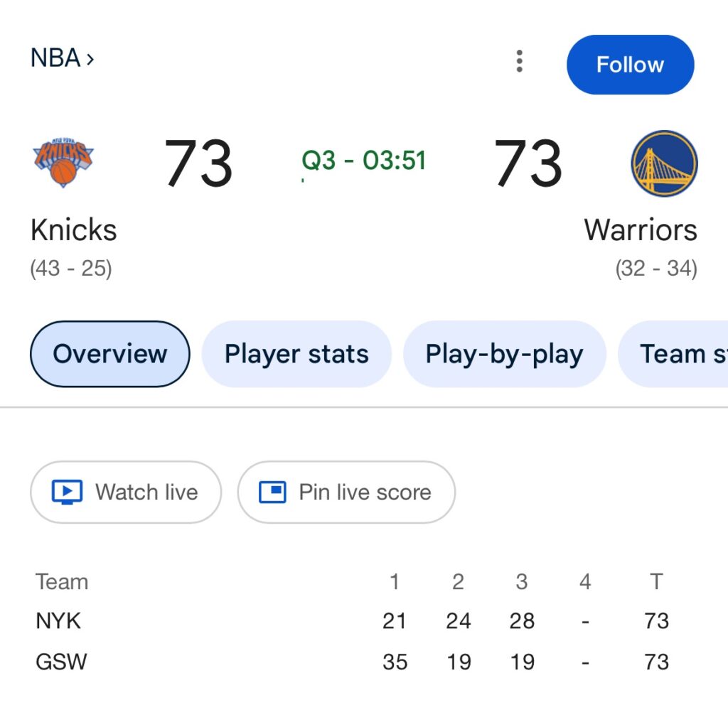728x705 pixels.
Task: Click the Knicks team logo
Action: pyautogui.click(x=63, y=163)
